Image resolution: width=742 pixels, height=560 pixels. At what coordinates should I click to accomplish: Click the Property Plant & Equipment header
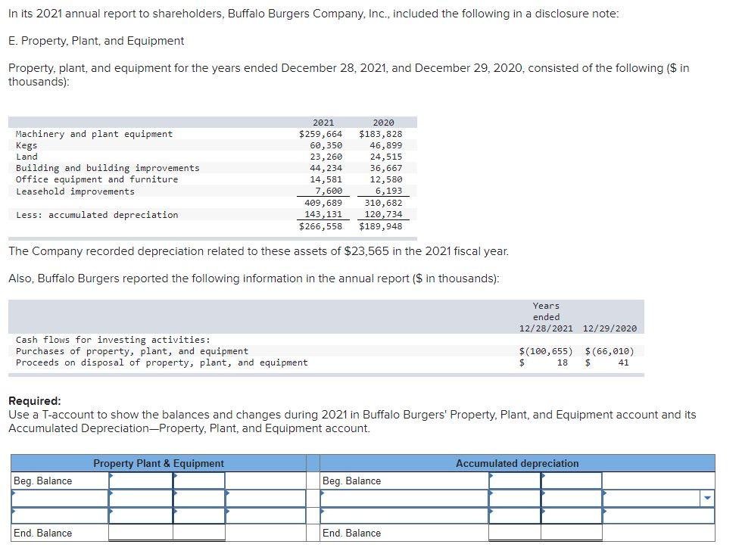coord(157,463)
